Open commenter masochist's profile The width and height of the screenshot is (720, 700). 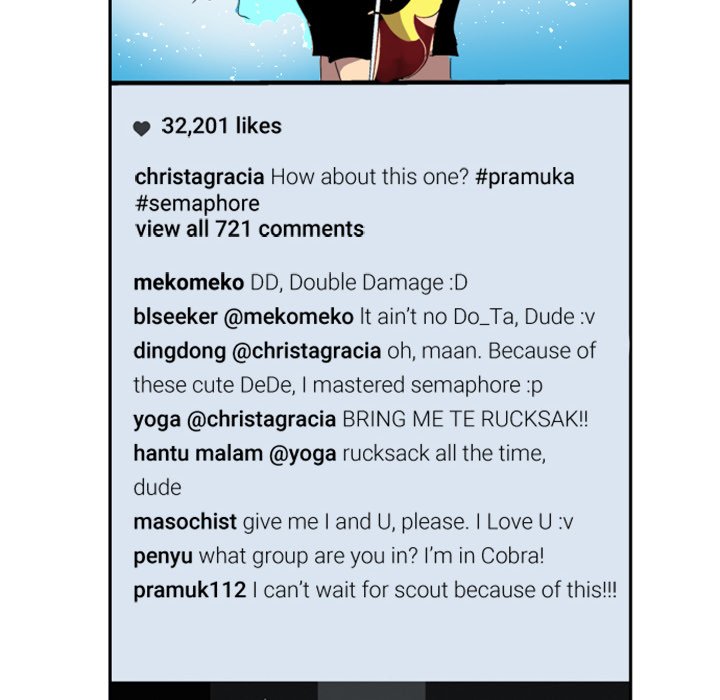click(x=185, y=522)
